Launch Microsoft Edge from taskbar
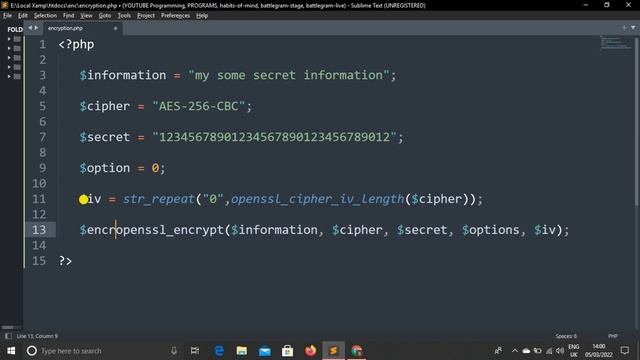This screenshot has height=360, width=640. pos(219,351)
